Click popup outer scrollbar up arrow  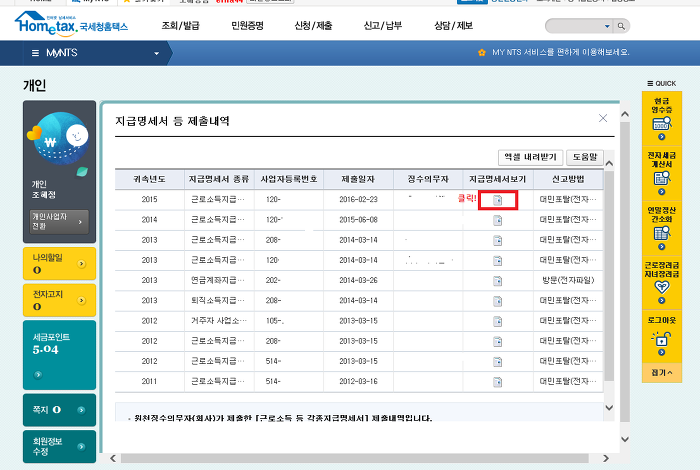tap(625, 114)
